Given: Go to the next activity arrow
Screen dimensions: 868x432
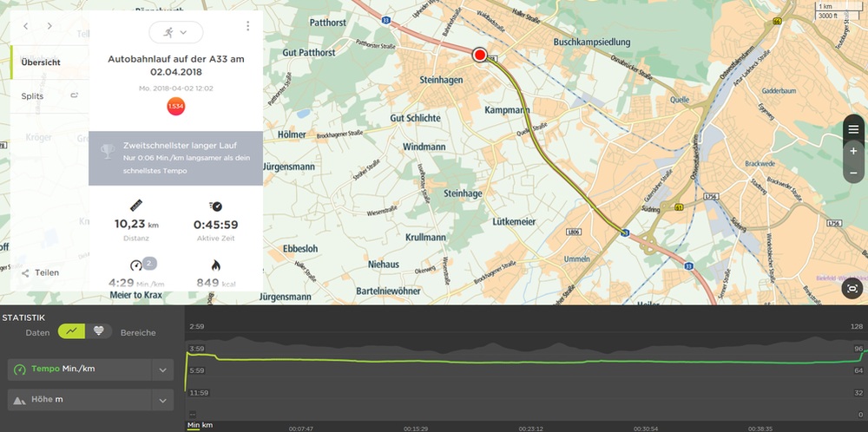Looking at the screenshot, I should [x=49, y=27].
